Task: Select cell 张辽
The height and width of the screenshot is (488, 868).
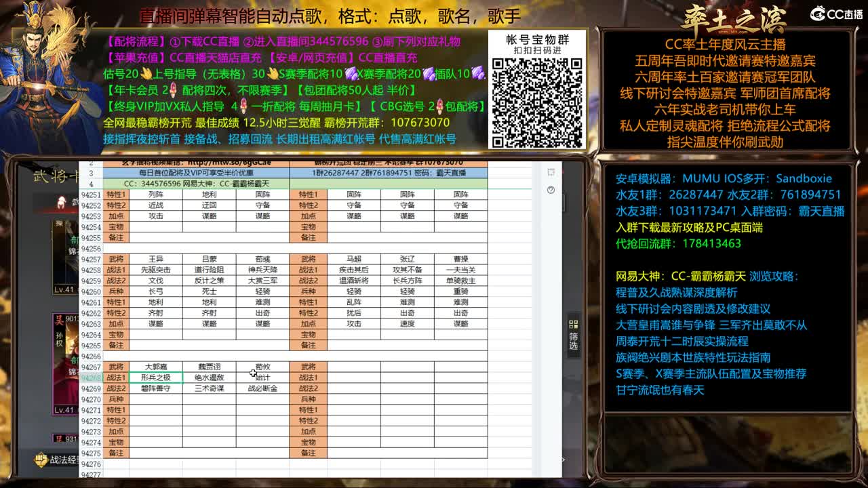Action: click(x=408, y=259)
